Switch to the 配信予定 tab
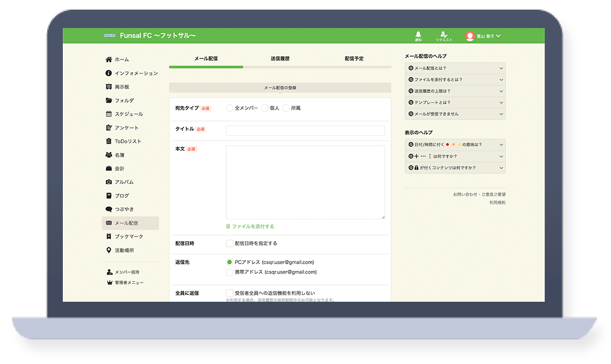611x364 pixels. pyautogui.click(x=354, y=58)
